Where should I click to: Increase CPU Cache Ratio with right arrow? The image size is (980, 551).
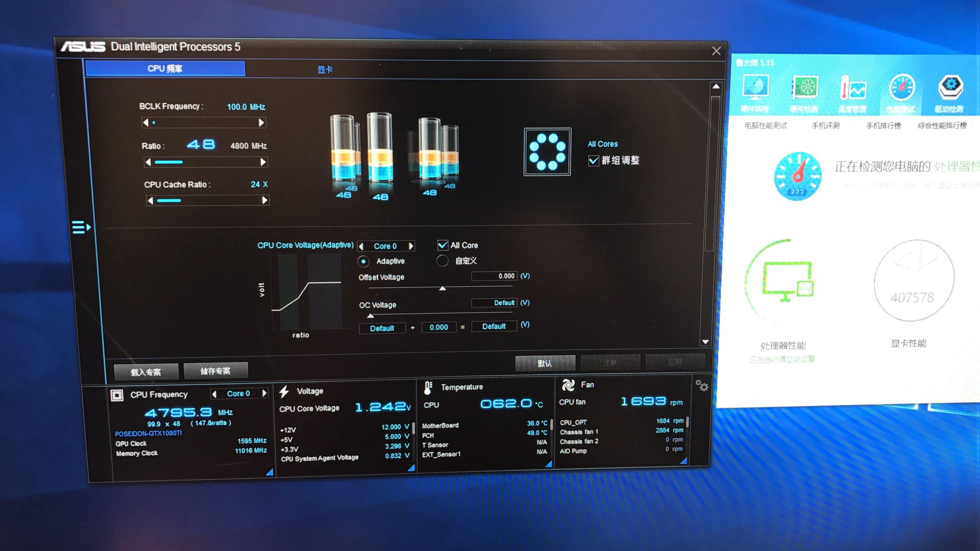point(264,201)
